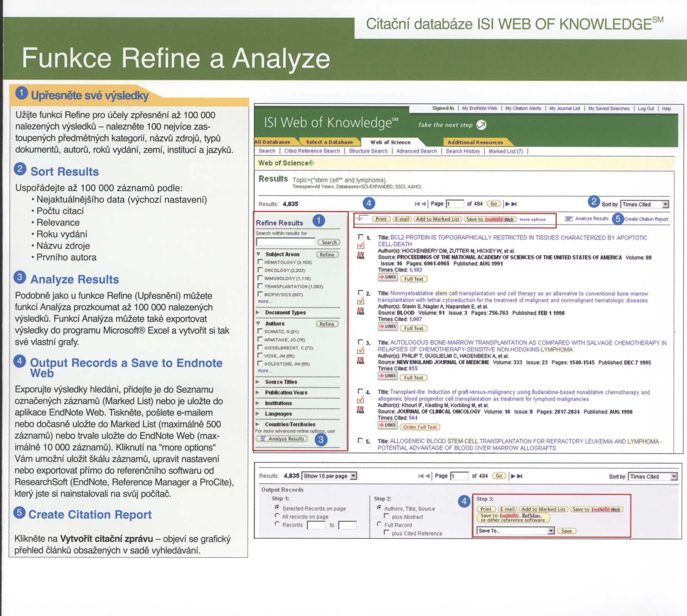This screenshot has height=616, width=687.
Task: Open the Search History menu item
Action: [x=463, y=151]
